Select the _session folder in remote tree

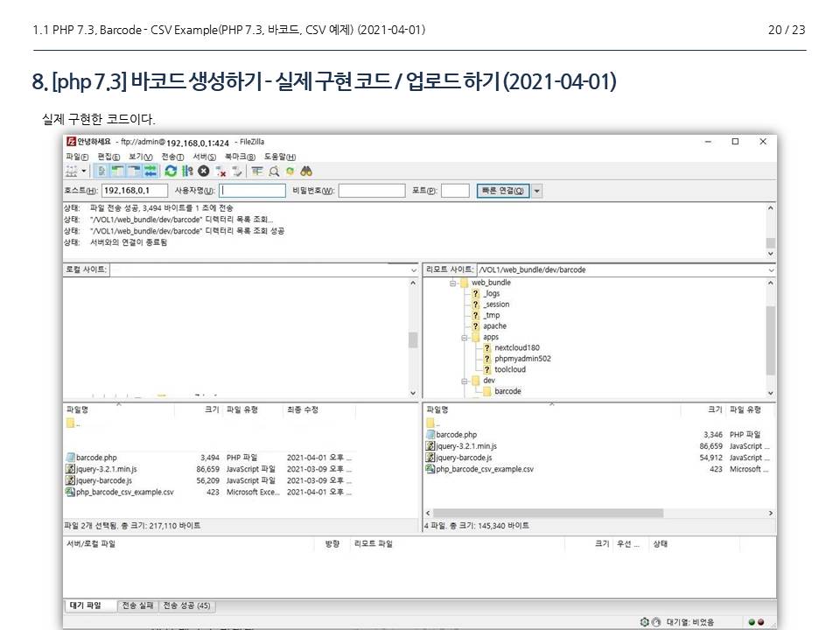tap(496, 304)
